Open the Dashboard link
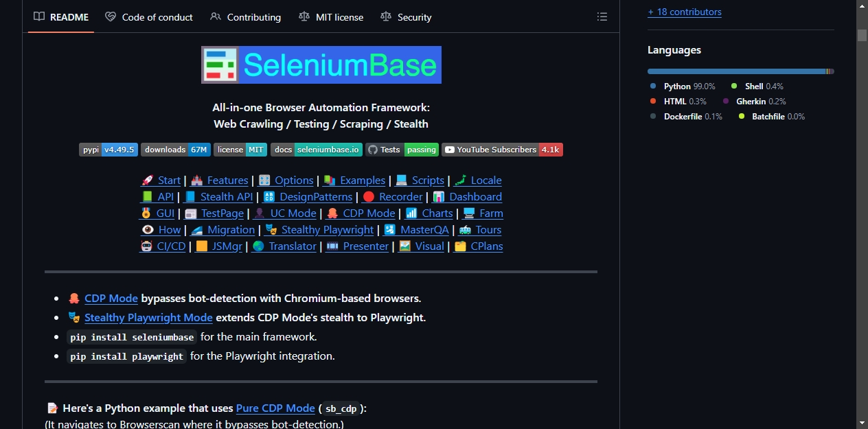868x429 pixels. pos(467,197)
